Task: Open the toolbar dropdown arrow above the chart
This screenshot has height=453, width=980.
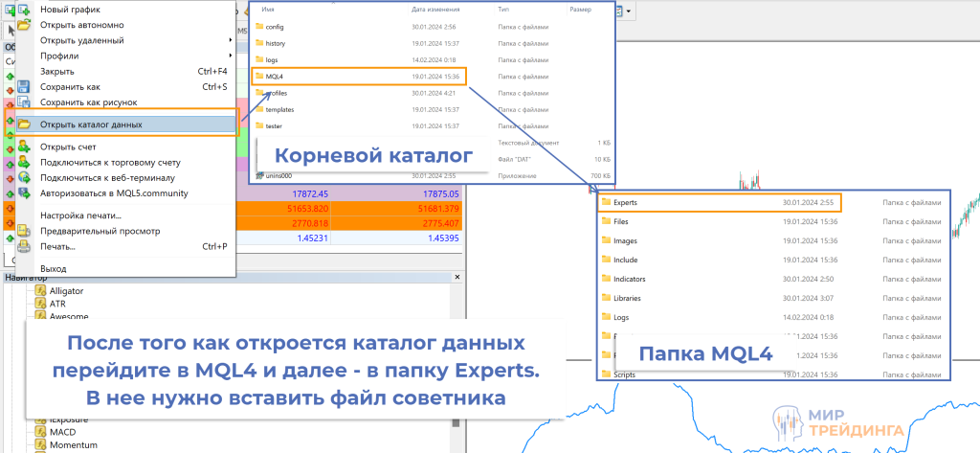Action: coord(630,11)
